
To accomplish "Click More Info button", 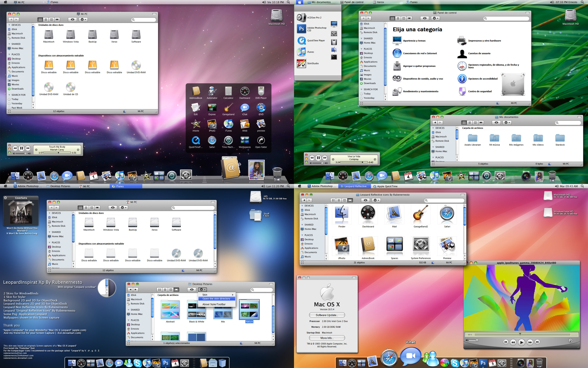I will (x=327, y=338).
